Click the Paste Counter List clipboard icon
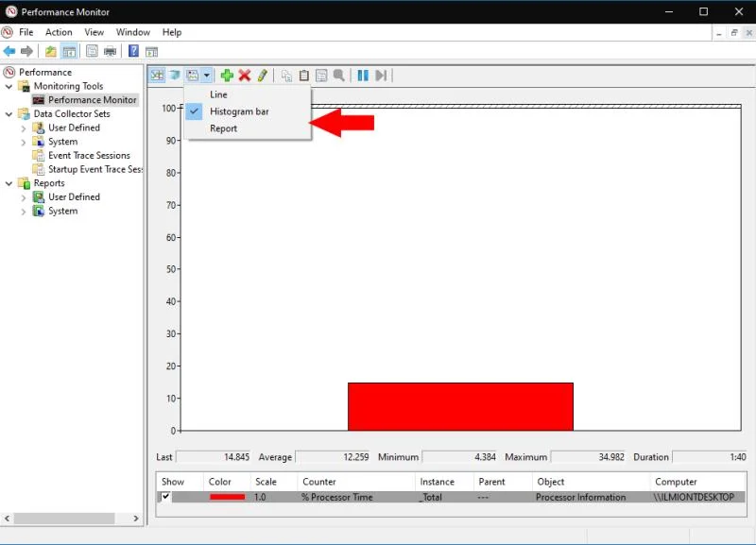The height and width of the screenshot is (545, 756). coord(303,76)
